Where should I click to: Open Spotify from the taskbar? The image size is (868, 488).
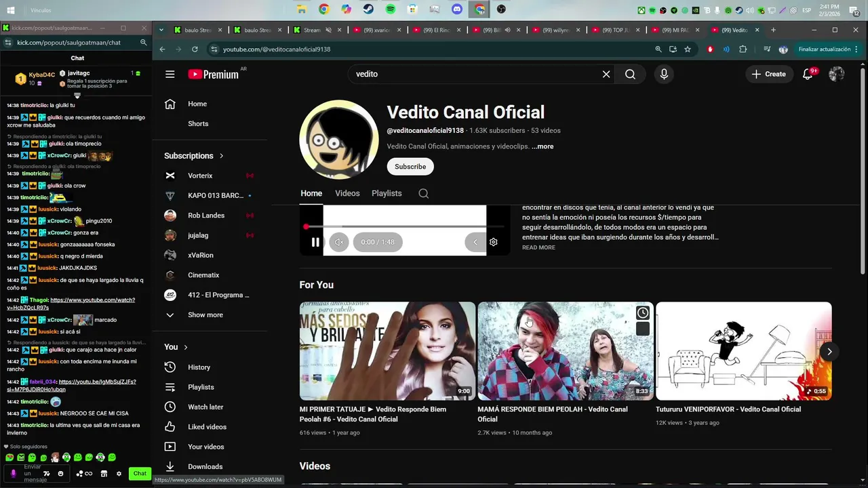[x=391, y=9]
